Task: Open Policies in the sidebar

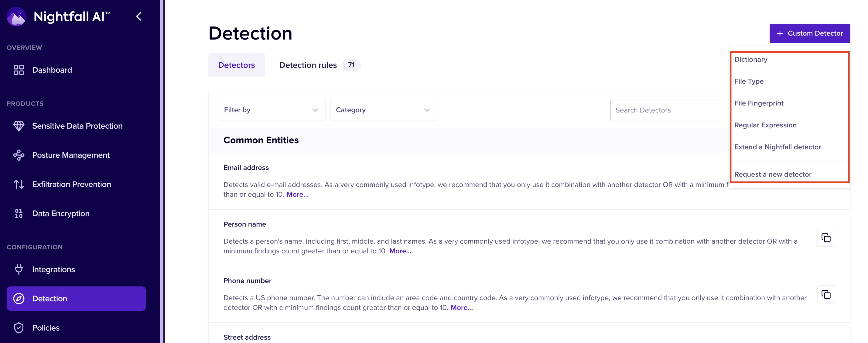Action: click(76, 328)
